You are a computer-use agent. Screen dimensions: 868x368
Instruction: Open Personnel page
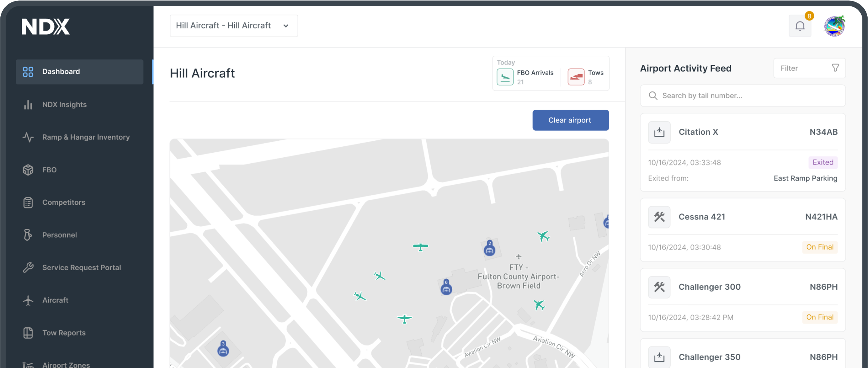(59, 235)
